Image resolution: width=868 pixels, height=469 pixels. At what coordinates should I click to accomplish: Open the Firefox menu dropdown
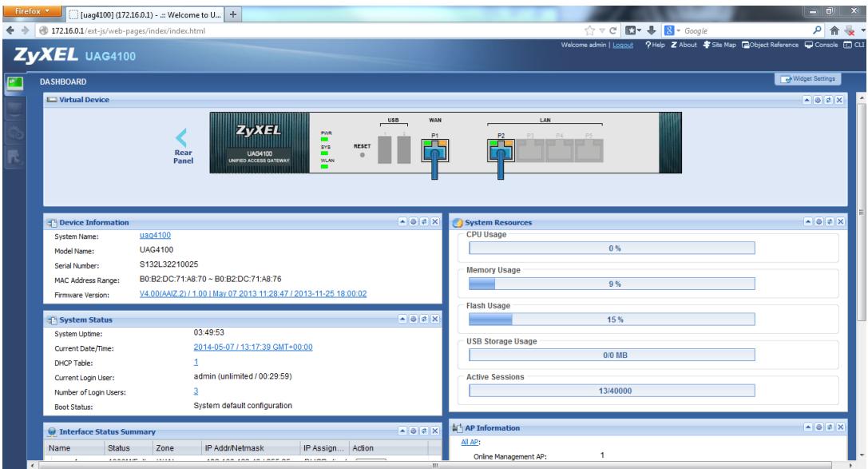(x=32, y=12)
